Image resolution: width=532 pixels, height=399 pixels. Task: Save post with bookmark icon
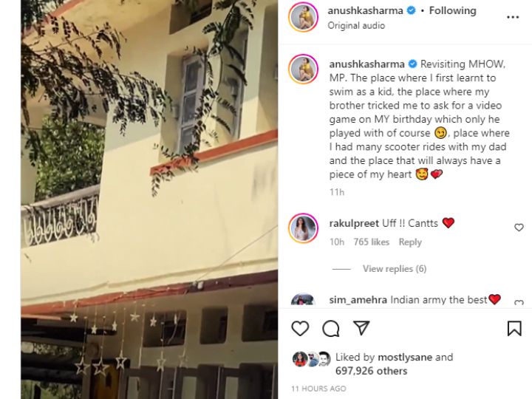pyautogui.click(x=514, y=328)
